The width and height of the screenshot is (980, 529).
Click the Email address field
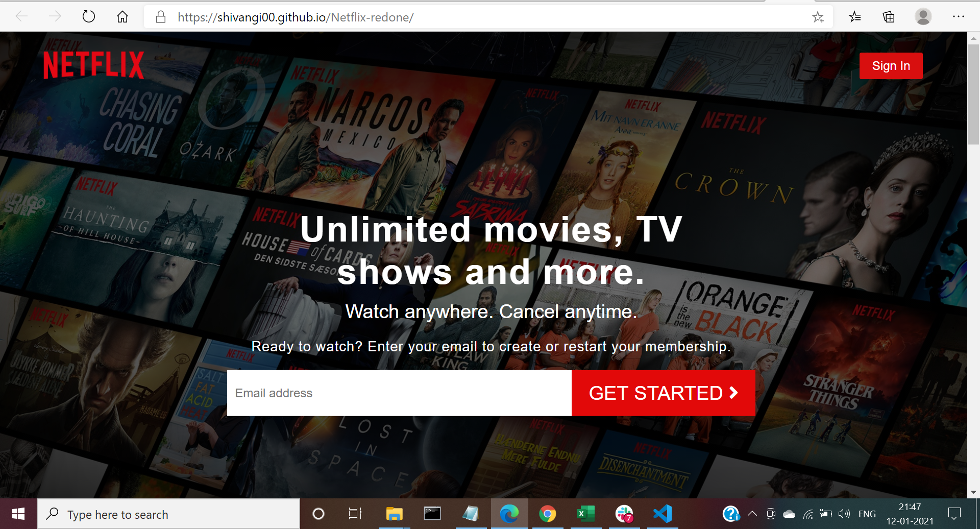[399, 393]
